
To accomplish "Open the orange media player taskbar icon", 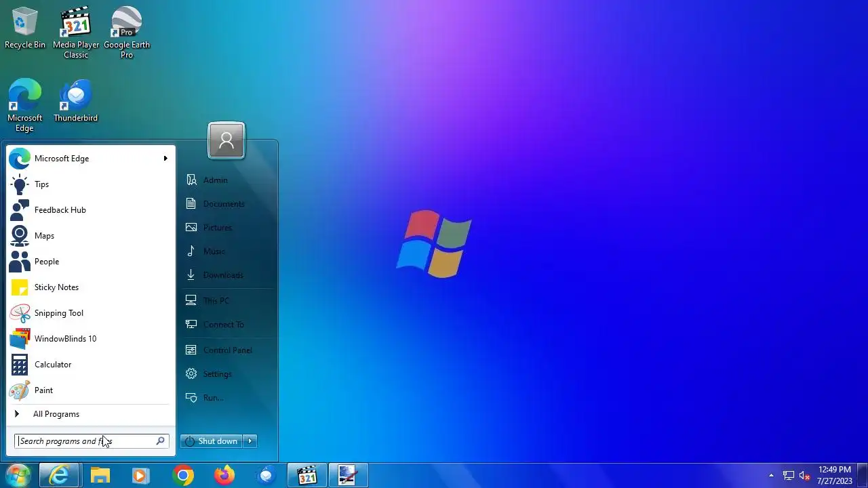I will click(x=141, y=476).
